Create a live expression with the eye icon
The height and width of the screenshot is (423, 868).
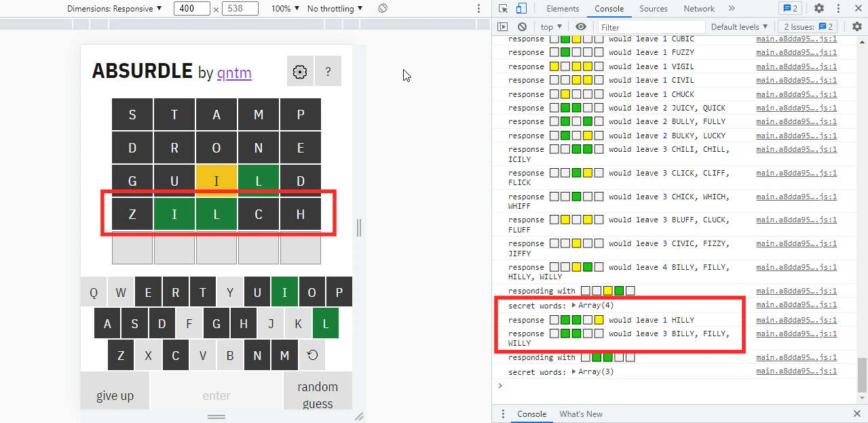pyautogui.click(x=581, y=27)
